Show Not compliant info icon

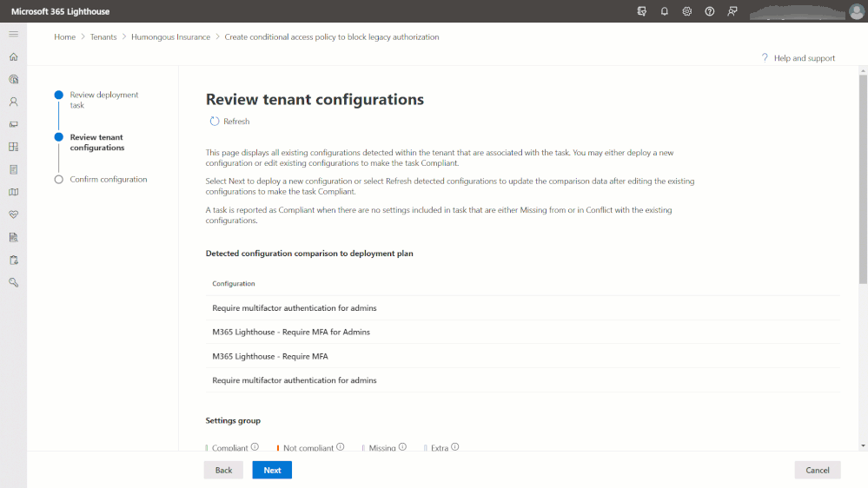coord(341,447)
